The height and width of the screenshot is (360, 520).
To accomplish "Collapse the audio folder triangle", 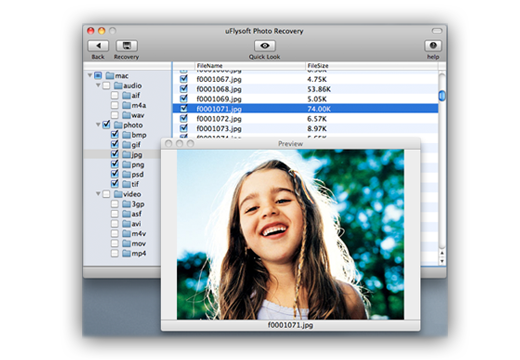I will tap(98, 85).
